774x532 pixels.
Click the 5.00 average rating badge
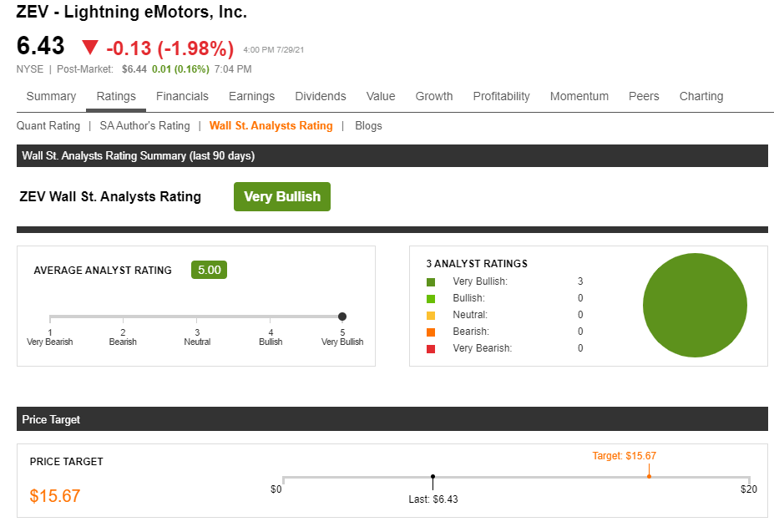pos(209,269)
